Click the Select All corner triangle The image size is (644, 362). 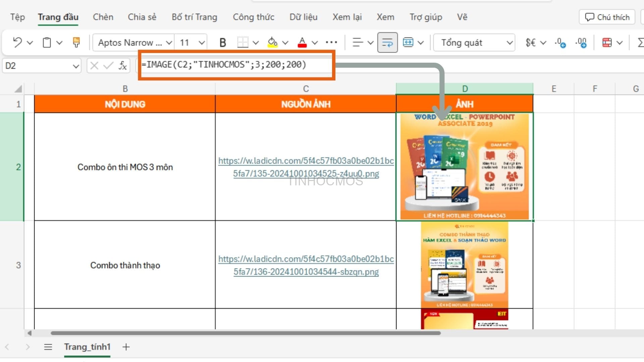tap(18, 89)
